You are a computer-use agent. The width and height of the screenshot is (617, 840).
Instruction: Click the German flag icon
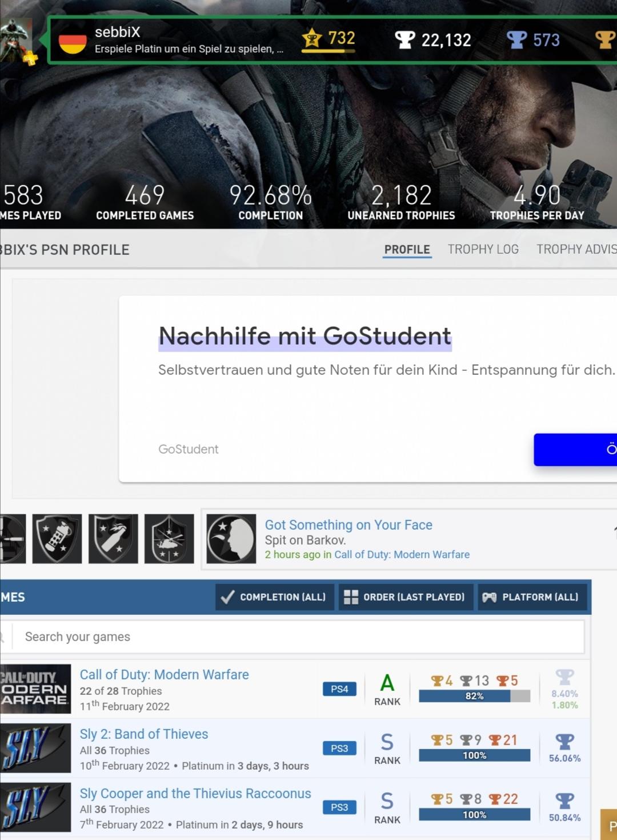coord(73,42)
